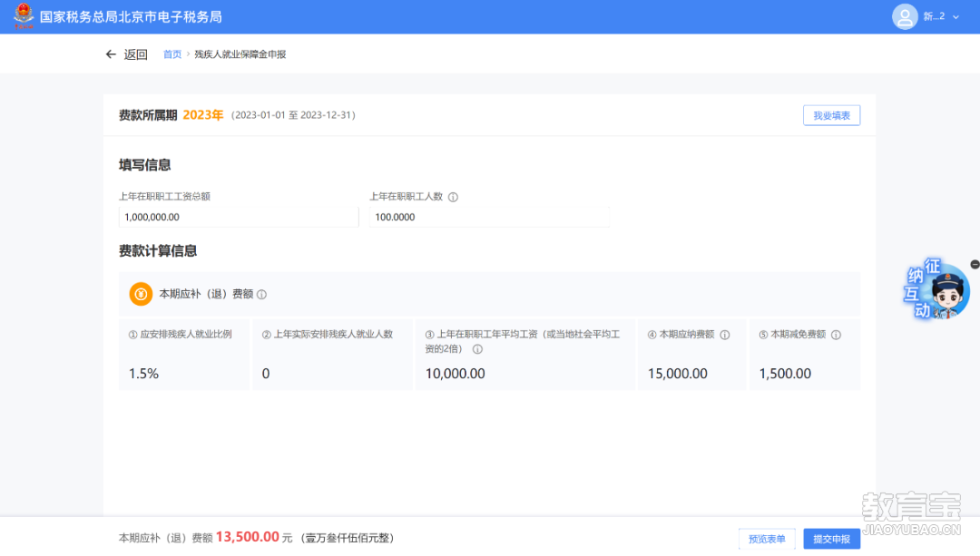
Task: Show info for 本期应补（退）费额 heading
Action: (x=262, y=294)
